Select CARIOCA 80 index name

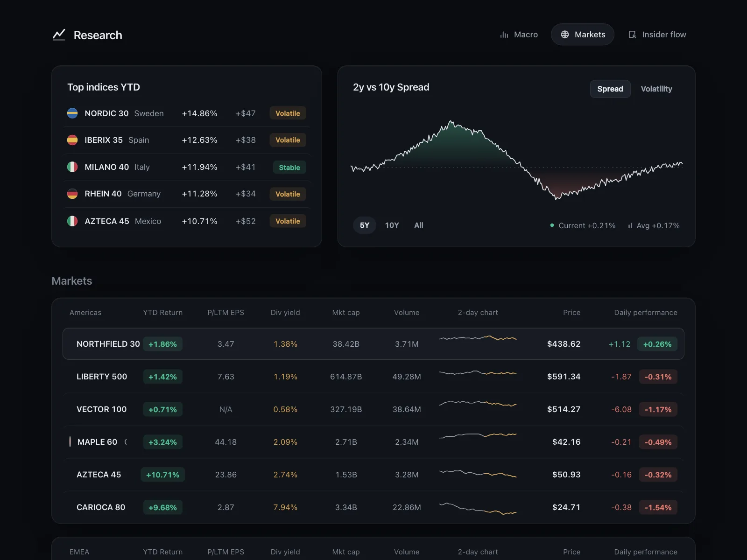[101, 507]
